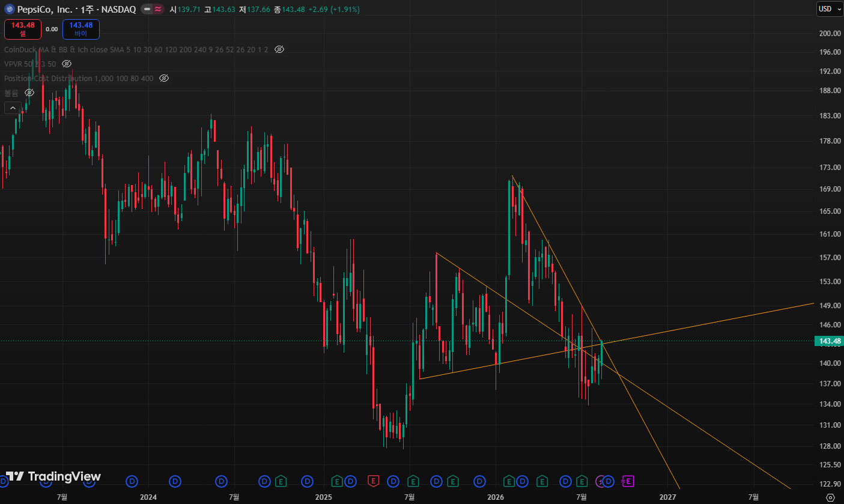Click the low value 137.66
Viewport: 844px width, 504px height.
click(x=257, y=9)
